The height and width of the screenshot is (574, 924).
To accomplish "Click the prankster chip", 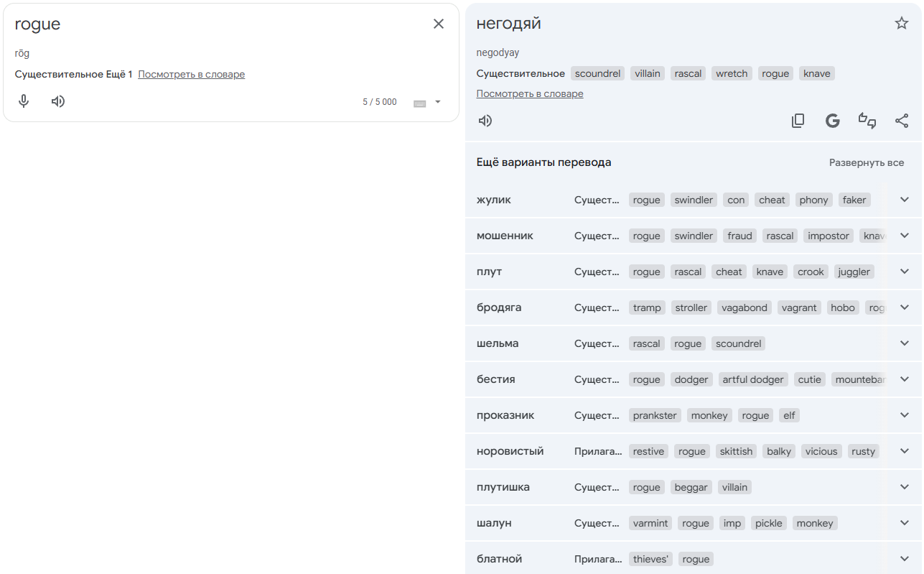I will point(655,415).
